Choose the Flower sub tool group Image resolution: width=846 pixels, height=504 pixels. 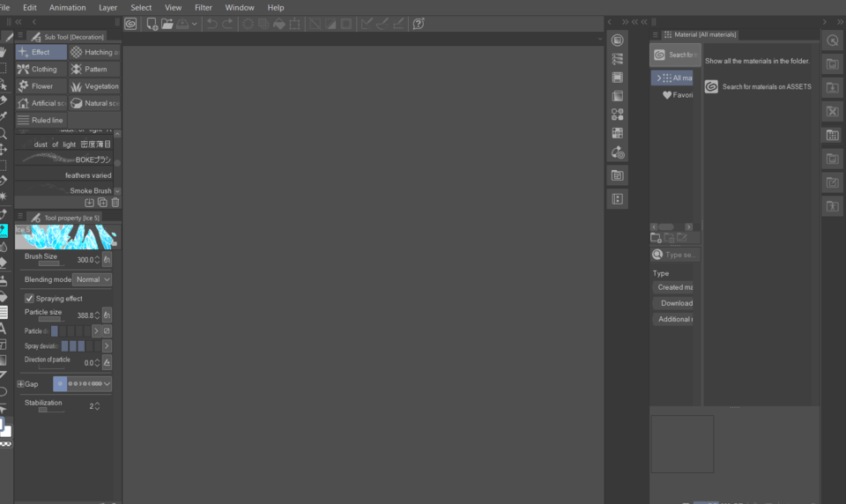click(41, 86)
